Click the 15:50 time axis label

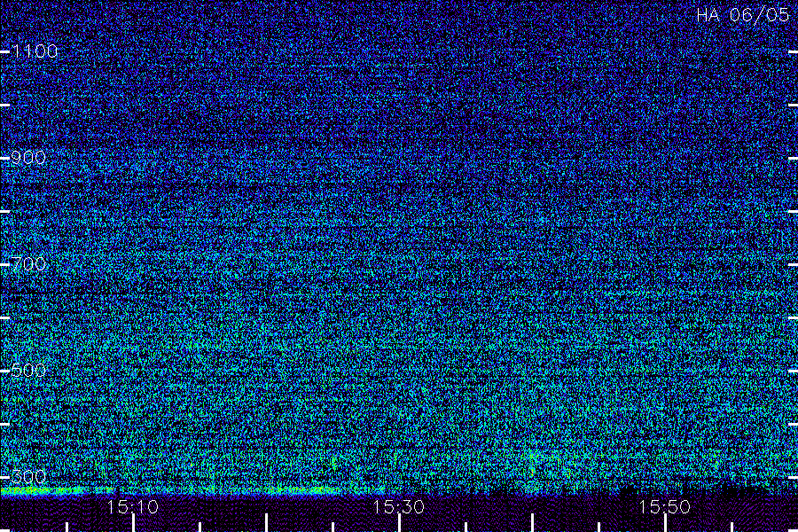click(664, 507)
